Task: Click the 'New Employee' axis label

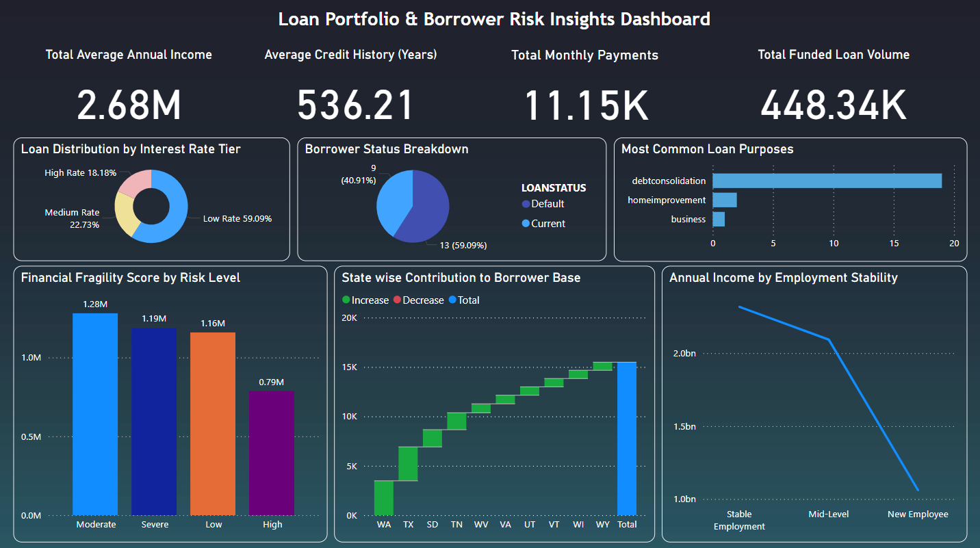Action: tap(918, 514)
